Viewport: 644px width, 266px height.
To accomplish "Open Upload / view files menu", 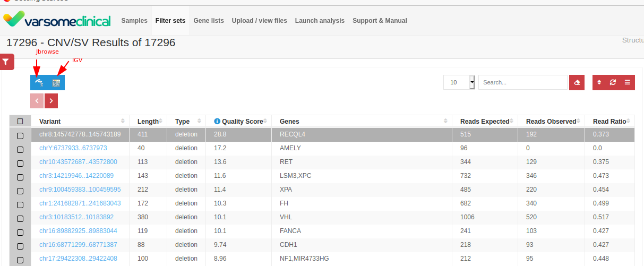I will coord(260,21).
